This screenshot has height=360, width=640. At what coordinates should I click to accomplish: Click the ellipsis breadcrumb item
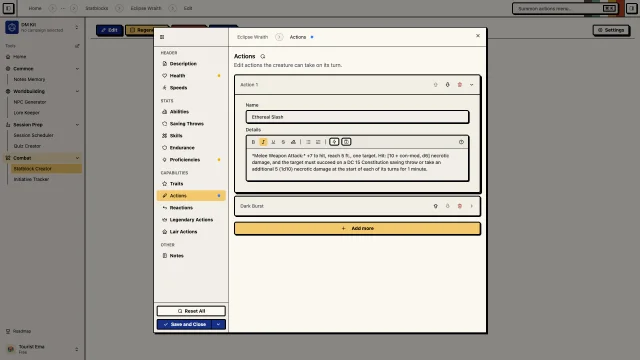[63, 8]
